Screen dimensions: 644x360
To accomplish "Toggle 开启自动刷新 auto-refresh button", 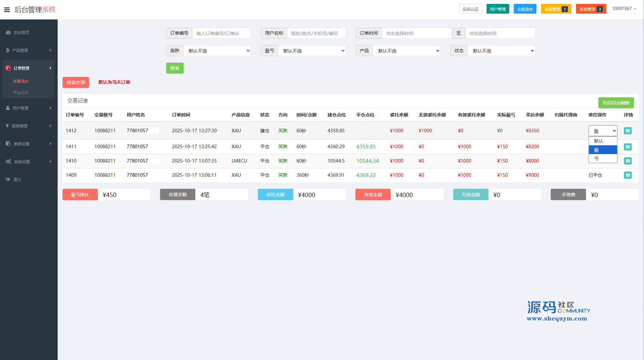I will 615,103.
